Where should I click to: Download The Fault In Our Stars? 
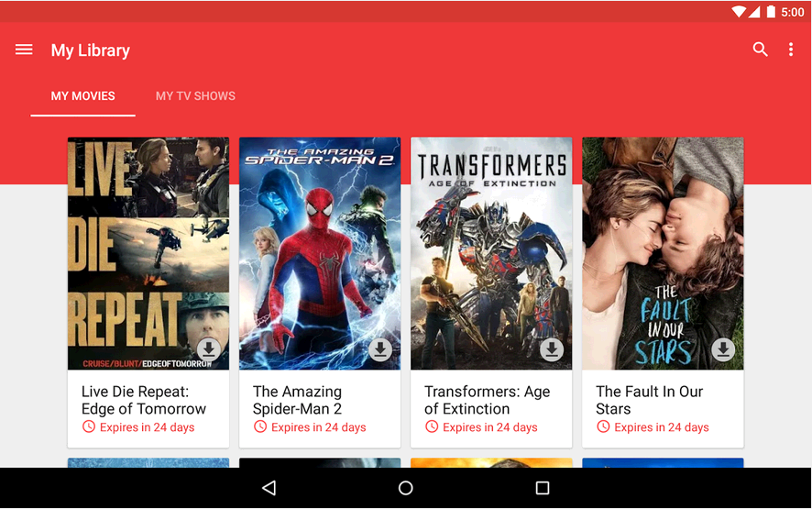pyautogui.click(x=723, y=349)
